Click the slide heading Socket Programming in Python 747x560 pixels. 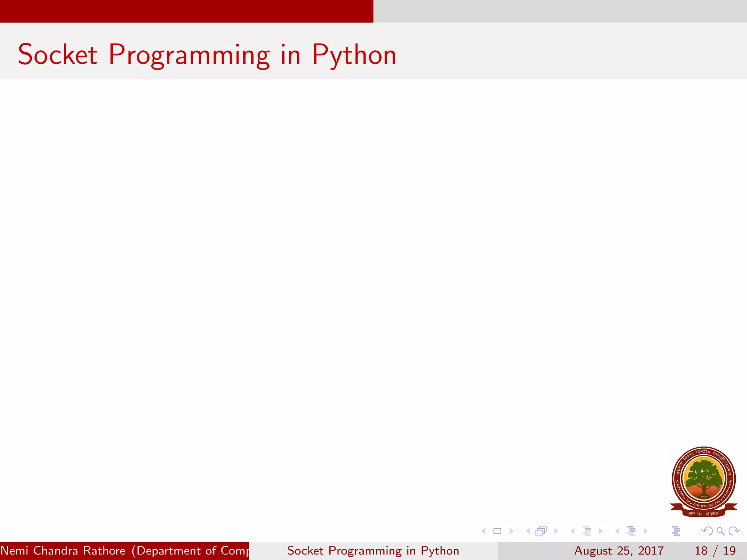pyautogui.click(x=207, y=55)
